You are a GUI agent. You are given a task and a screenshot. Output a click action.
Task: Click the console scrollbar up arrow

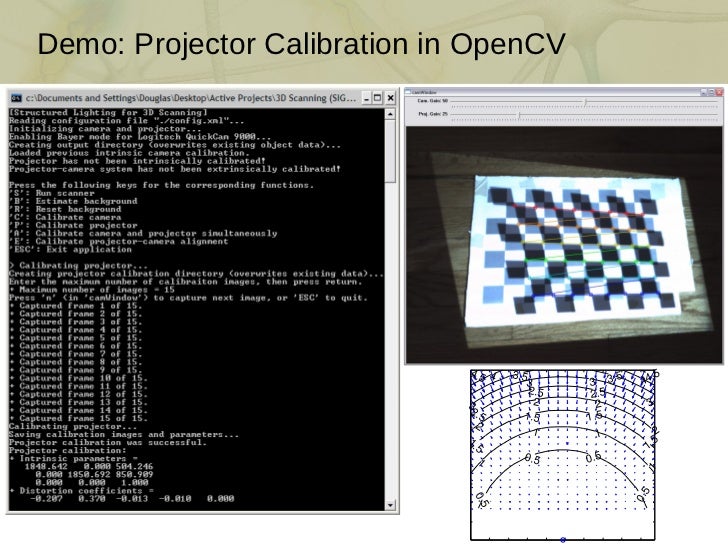(390, 114)
